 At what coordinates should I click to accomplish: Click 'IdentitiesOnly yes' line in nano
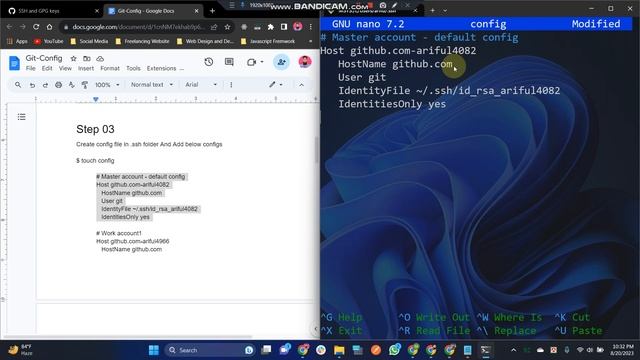(x=392, y=104)
